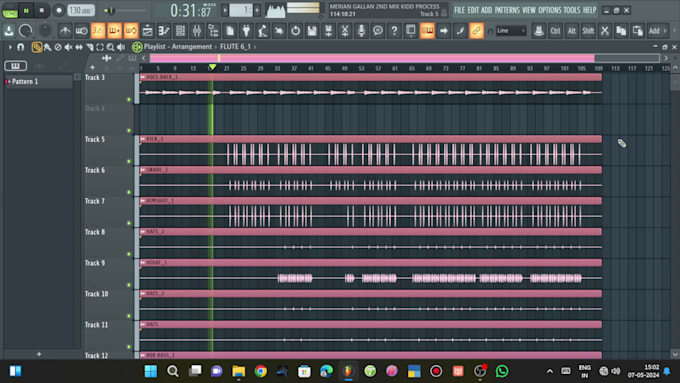The image size is (680, 383).
Task: Open the KICK_1 clip menu
Action: coord(143,139)
